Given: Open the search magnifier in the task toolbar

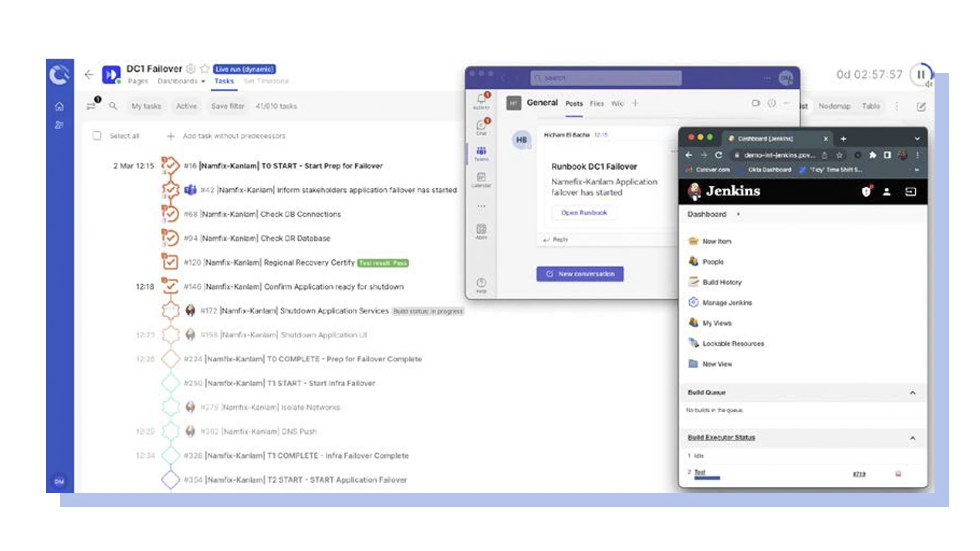Looking at the screenshot, I should 113,106.
